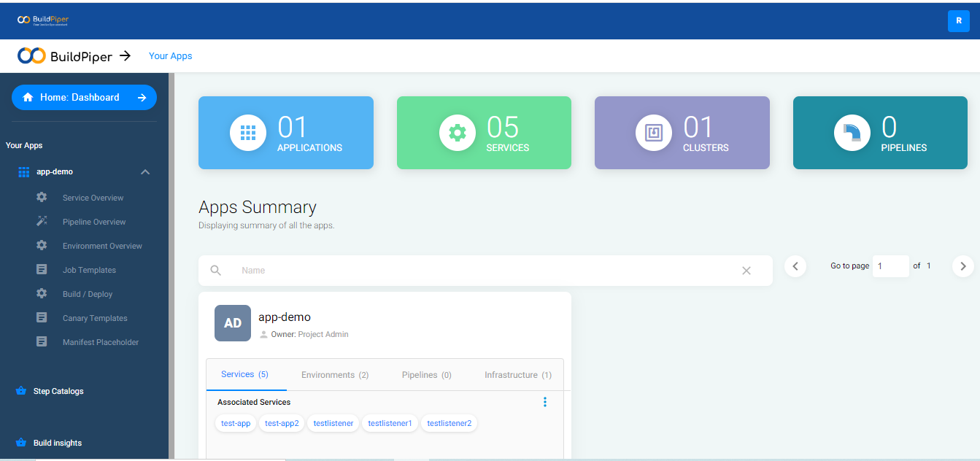Click the 05 Services summary card
Screen dimensions: 980x461
[484, 133]
